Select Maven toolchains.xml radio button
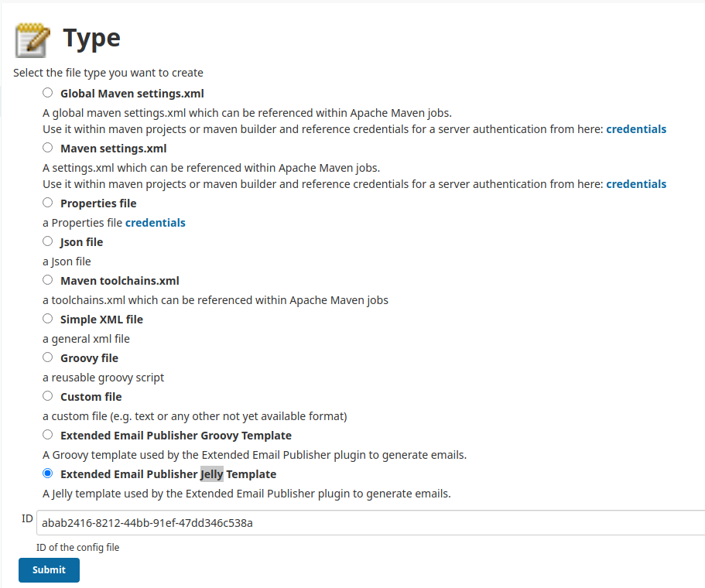Screen dimensions: 705x588 coord(48,279)
